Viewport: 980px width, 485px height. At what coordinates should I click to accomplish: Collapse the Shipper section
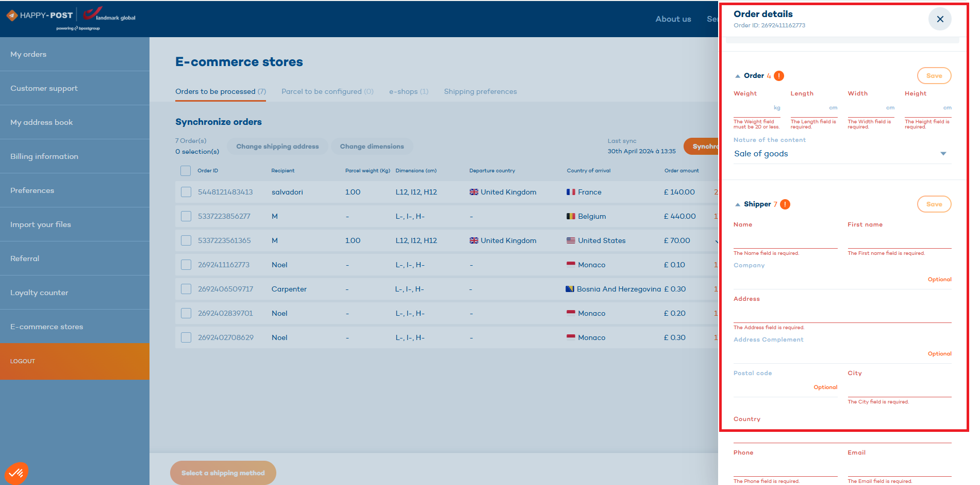(x=738, y=204)
